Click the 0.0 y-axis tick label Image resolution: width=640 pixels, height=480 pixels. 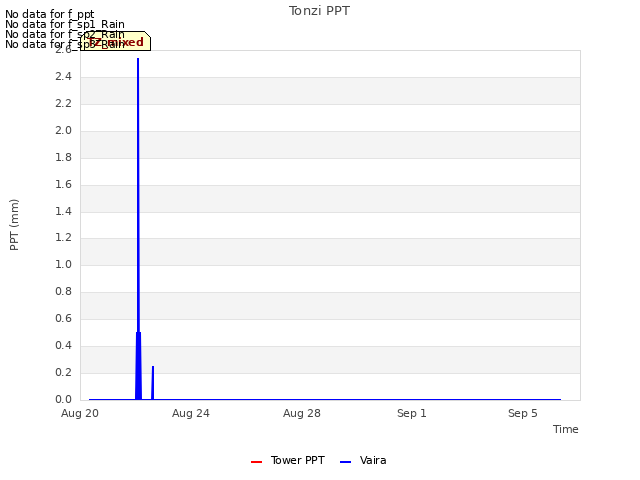pos(63,399)
